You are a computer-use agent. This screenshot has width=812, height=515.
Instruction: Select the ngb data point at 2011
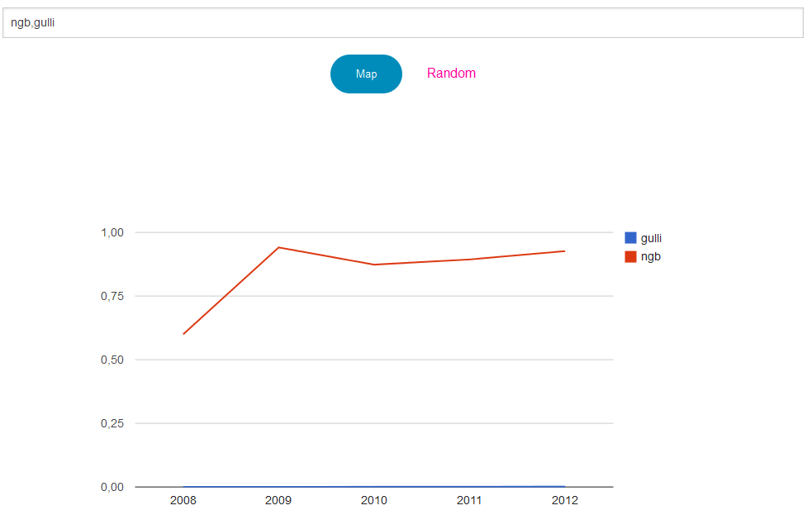[469, 260]
